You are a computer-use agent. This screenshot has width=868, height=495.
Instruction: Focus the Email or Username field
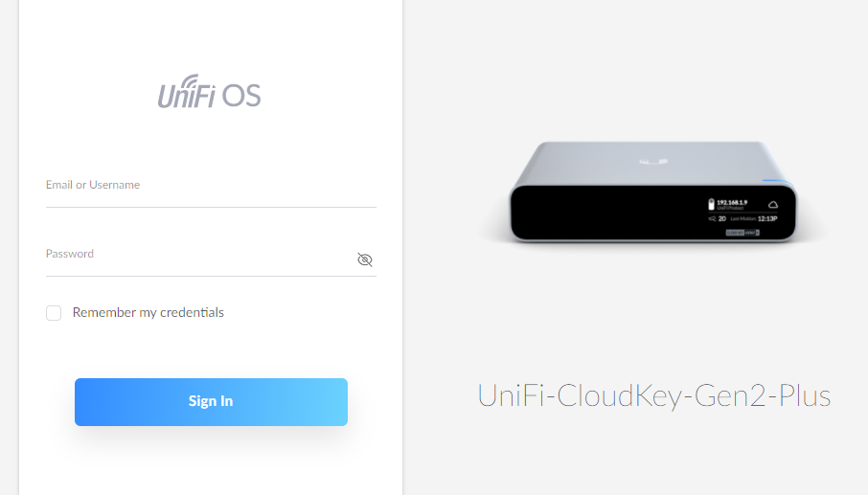[211, 191]
